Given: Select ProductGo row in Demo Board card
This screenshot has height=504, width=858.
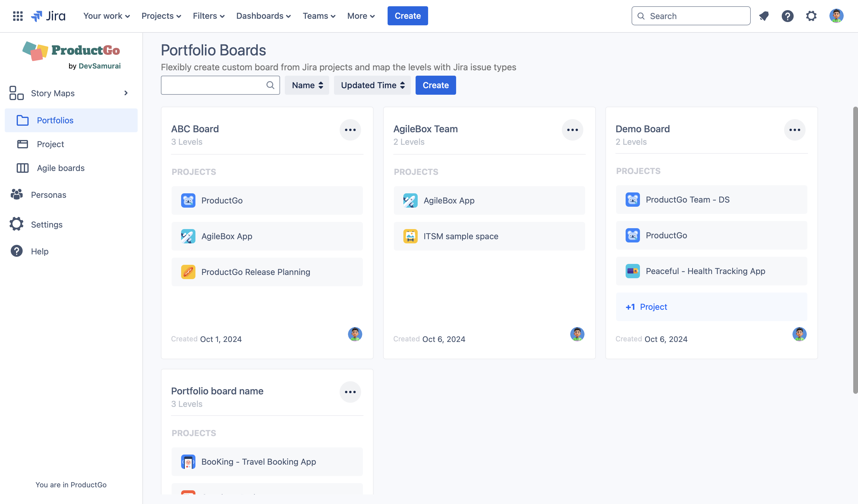Looking at the screenshot, I should [711, 235].
